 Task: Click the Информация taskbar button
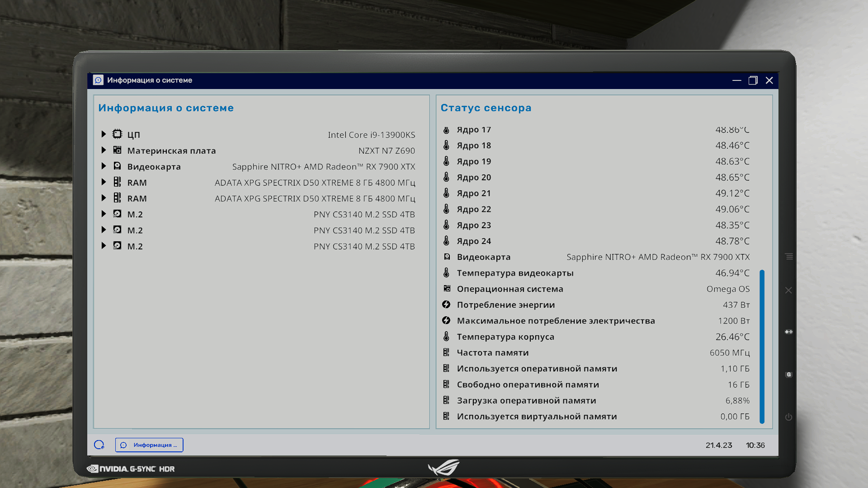(x=149, y=445)
